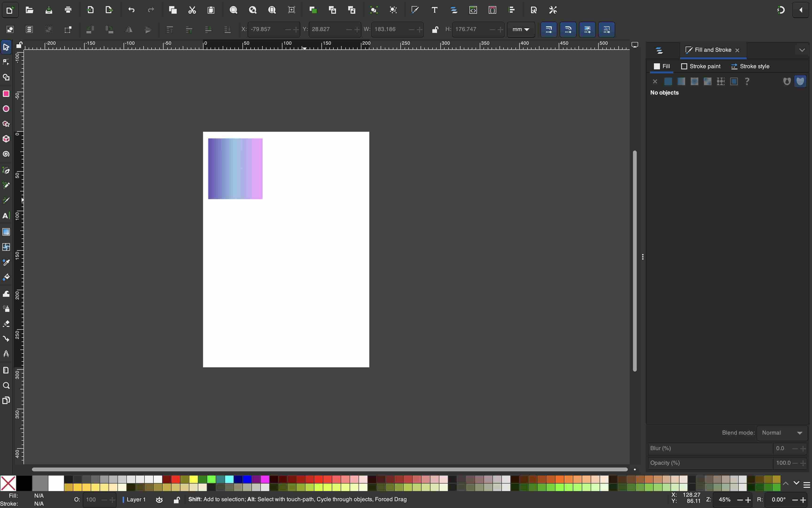812x508 pixels.
Task: Toggle the guides lock at ruler corner
Action: [x=19, y=45]
